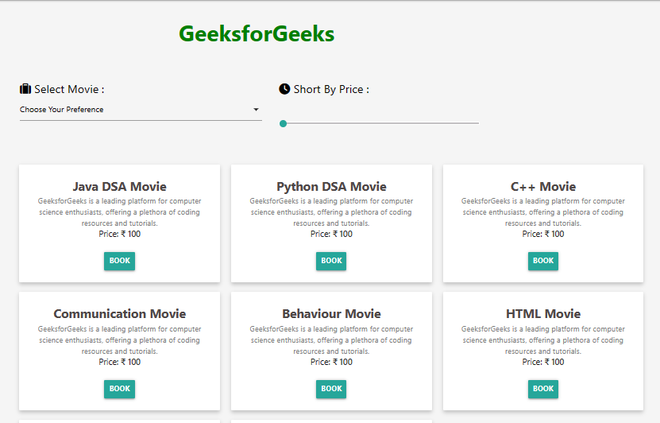Click the description in Behaviour Movie card

coord(331,340)
